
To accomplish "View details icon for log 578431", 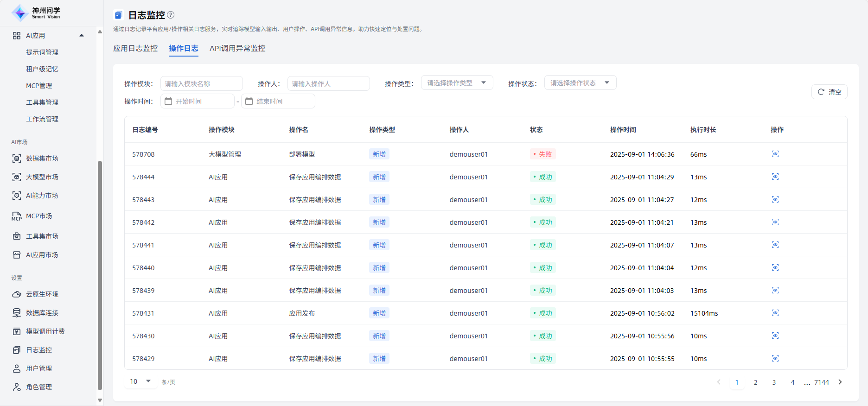I will 775,313.
